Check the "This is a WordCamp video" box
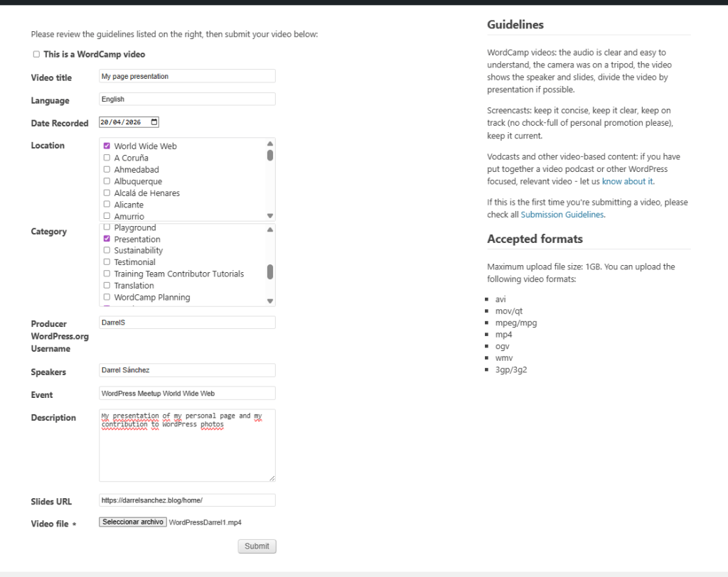728x577 pixels. tap(36, 54)
